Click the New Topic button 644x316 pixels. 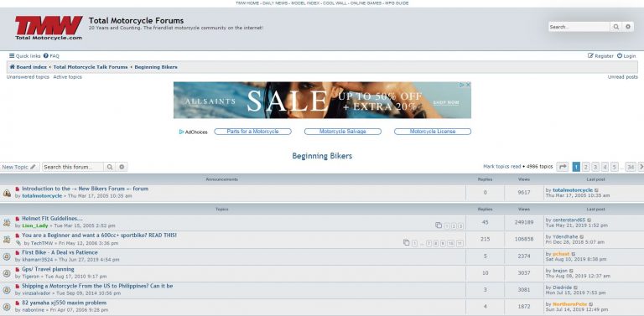click(x=19, y=167)
